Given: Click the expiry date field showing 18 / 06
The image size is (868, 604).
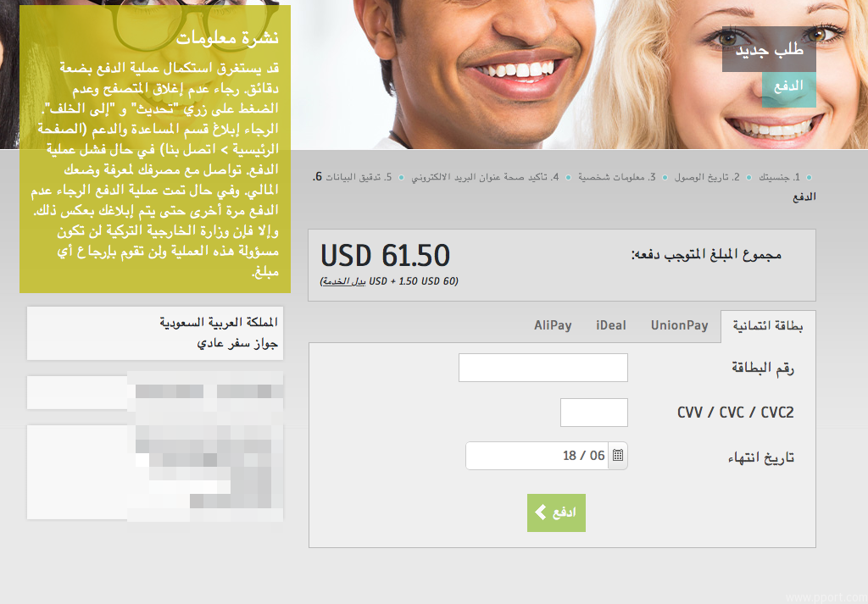Looking at the screenshot, I should coord(537,455).
